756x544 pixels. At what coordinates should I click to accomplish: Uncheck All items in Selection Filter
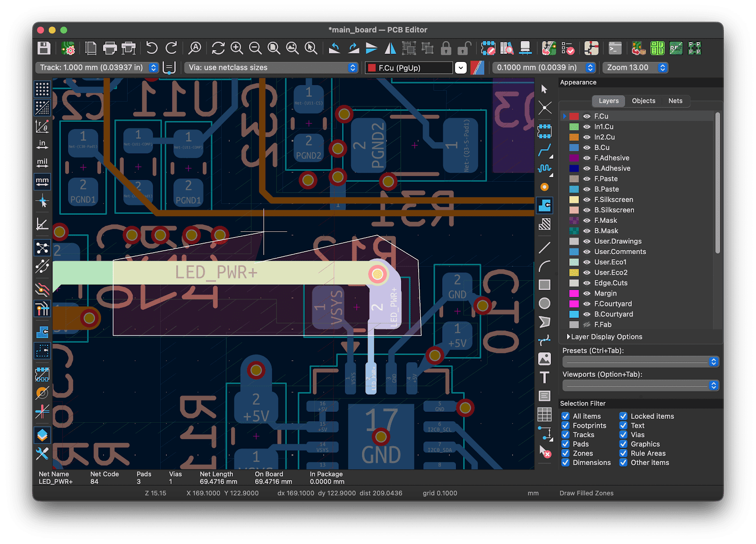tap(565, 416)
